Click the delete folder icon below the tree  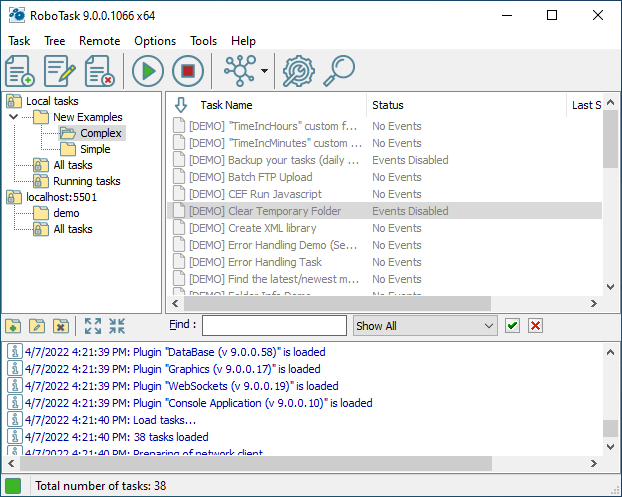(x=61, y=326)
